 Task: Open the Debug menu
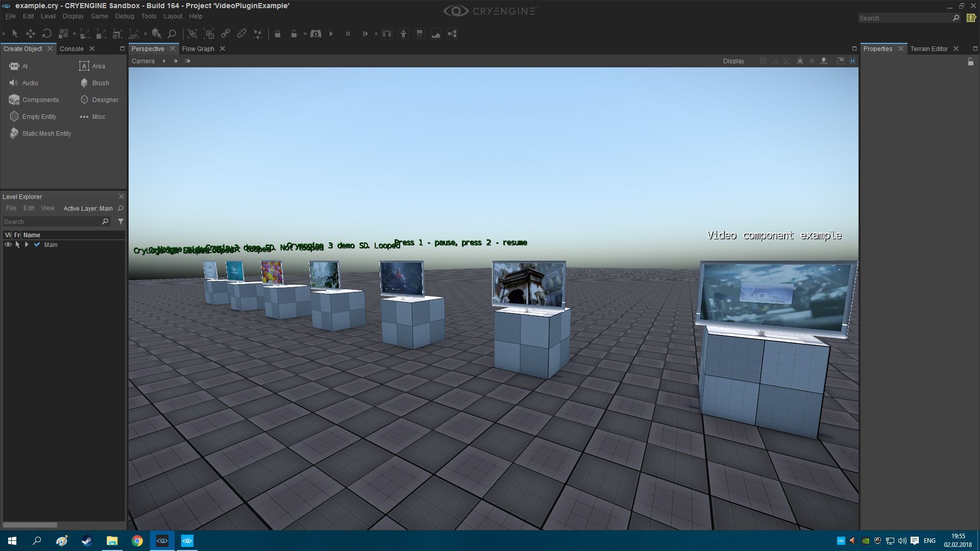(125, 16)
